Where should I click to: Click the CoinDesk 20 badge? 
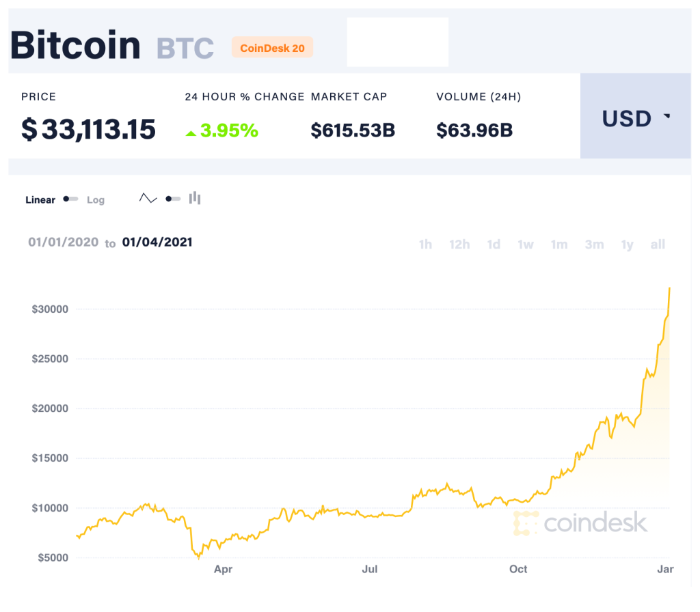pyautogui.click(x=272, y=48)
